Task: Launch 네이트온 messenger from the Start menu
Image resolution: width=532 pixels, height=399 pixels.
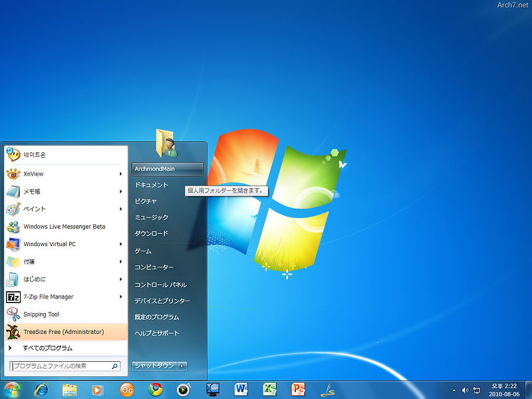Action: (x=66, y=155)
